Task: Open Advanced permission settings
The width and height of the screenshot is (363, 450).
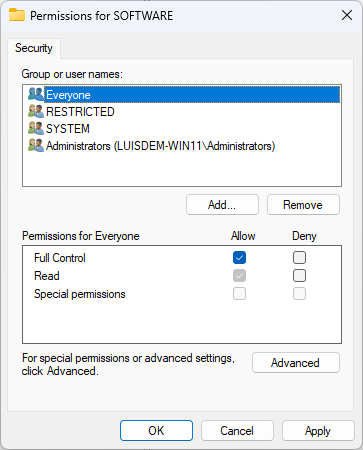Action: coord(296,363)
